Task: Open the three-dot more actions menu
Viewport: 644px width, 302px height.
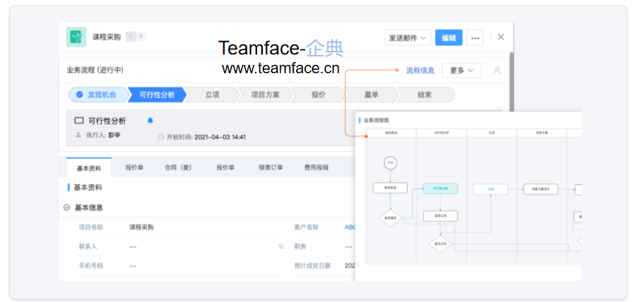Action: (x=475, y=38)
